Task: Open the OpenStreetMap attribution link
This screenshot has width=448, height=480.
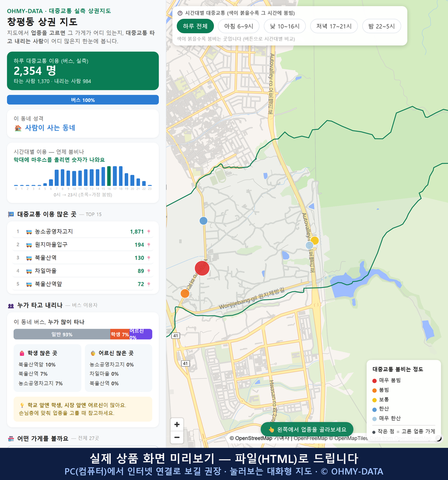Action: [251, 438]
